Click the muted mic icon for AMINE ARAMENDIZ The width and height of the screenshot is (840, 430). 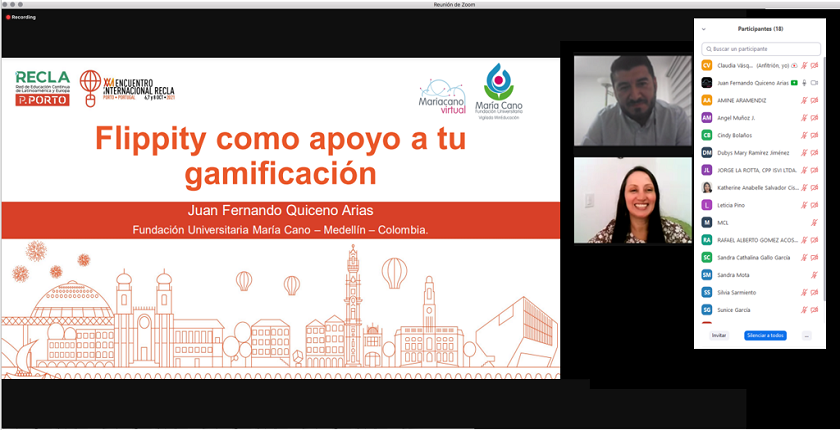(x=804, y=100)
